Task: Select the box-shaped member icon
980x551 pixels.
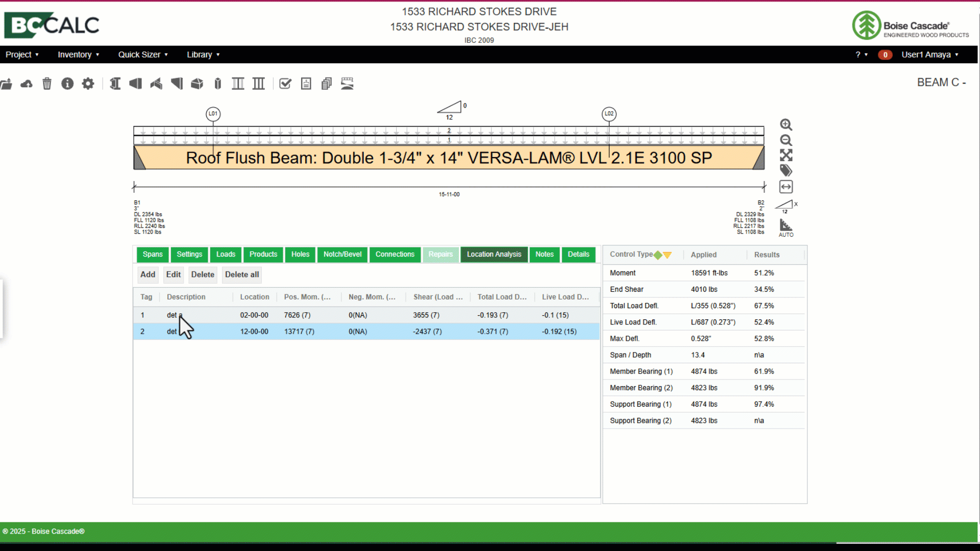Action: click(197, 84)
